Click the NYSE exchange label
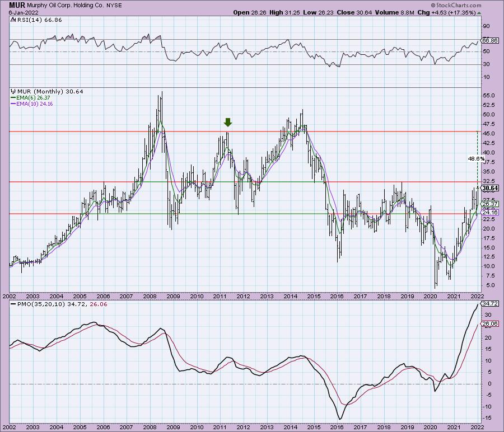Image resolution: width=504 pixels, height=432 pixels. pos(114,6)
